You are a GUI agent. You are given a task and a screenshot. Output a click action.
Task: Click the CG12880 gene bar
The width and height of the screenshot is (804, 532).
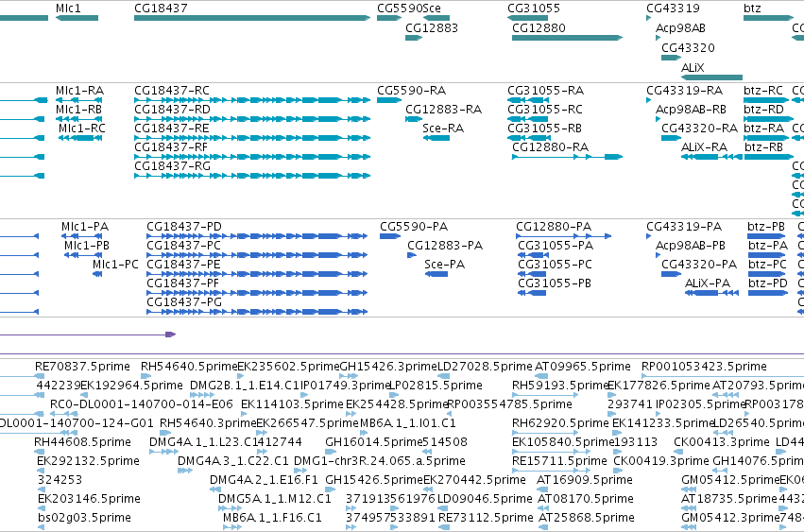568,38
